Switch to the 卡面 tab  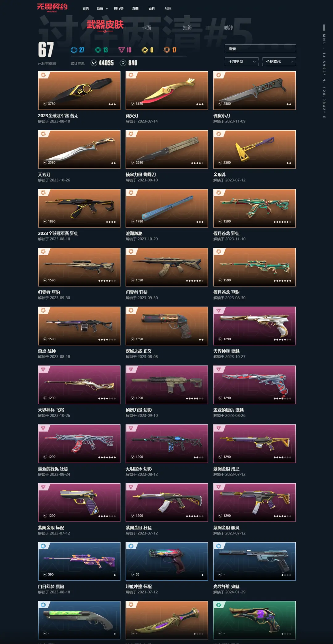click(146, 27)
